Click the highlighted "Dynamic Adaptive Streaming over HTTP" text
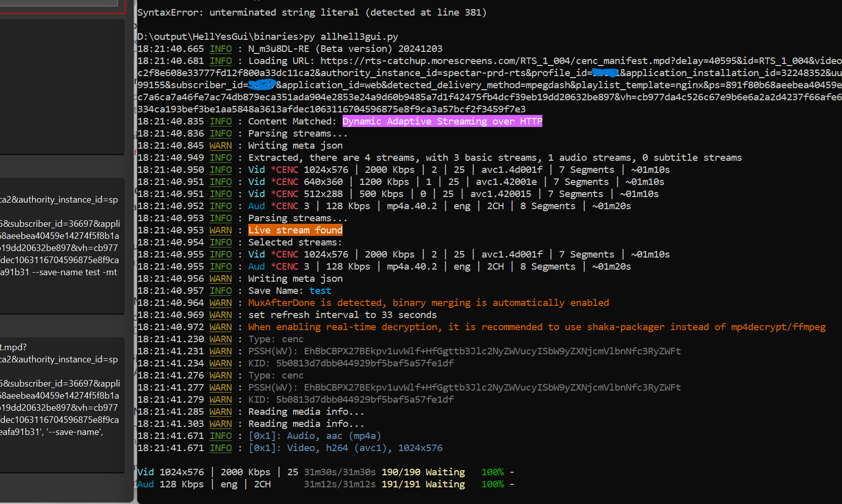This screenshot has height=504, width=842. point(442,121)
